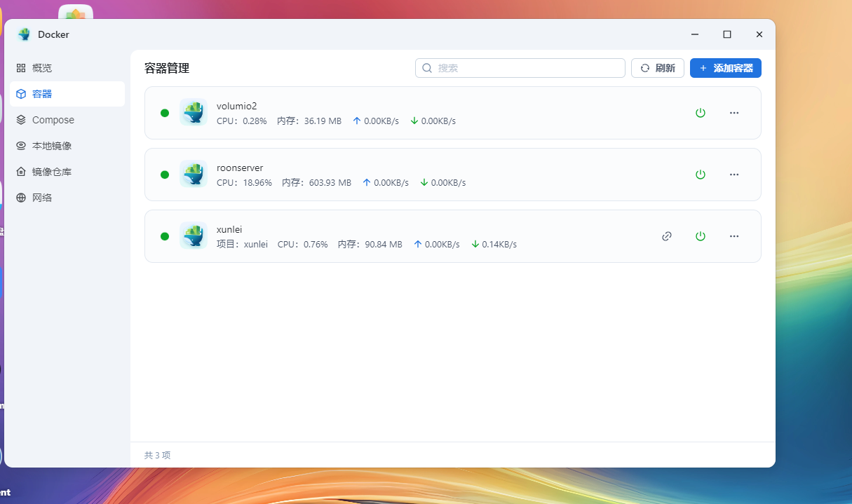
Task: Click xunlei green status dot
Action: [165, 236]
